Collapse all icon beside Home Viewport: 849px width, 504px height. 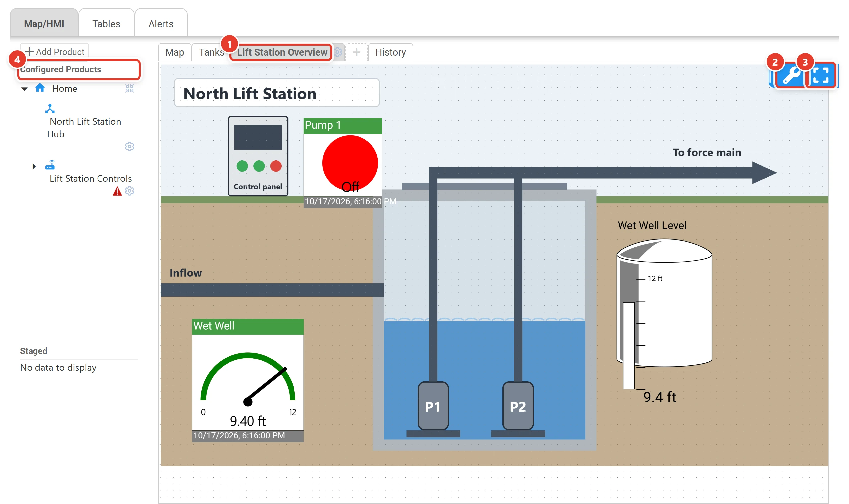point(129,88)
